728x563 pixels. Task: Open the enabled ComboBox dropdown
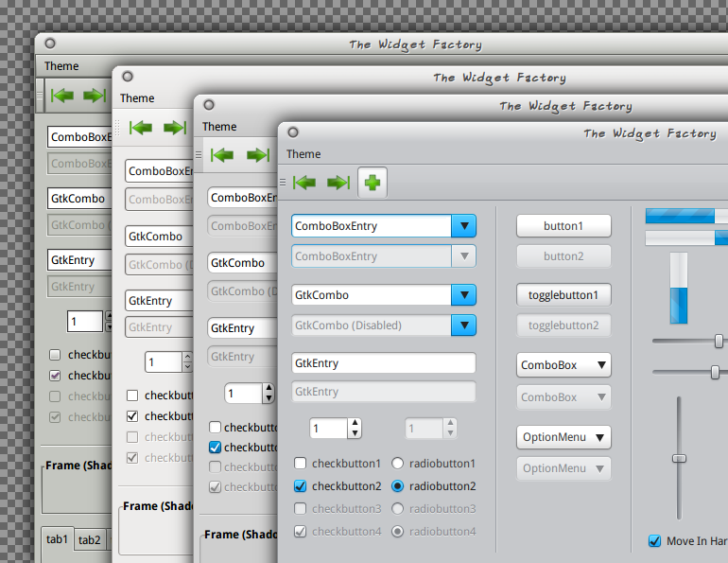point(563,365)
